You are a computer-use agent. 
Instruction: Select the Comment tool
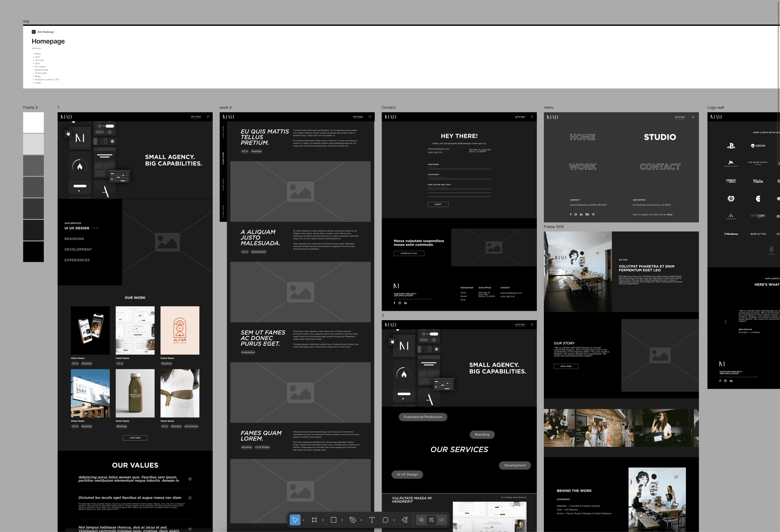(385, 520)
